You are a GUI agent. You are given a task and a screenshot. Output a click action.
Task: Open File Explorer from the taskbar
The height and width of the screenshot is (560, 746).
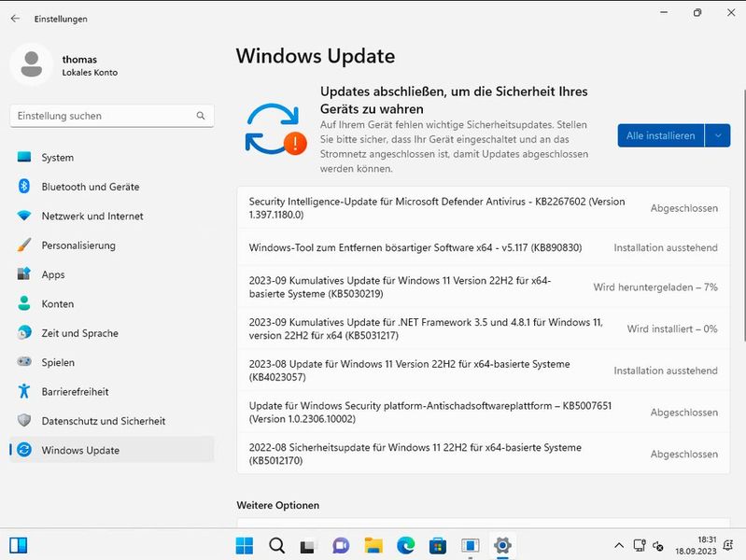point(373,545)
